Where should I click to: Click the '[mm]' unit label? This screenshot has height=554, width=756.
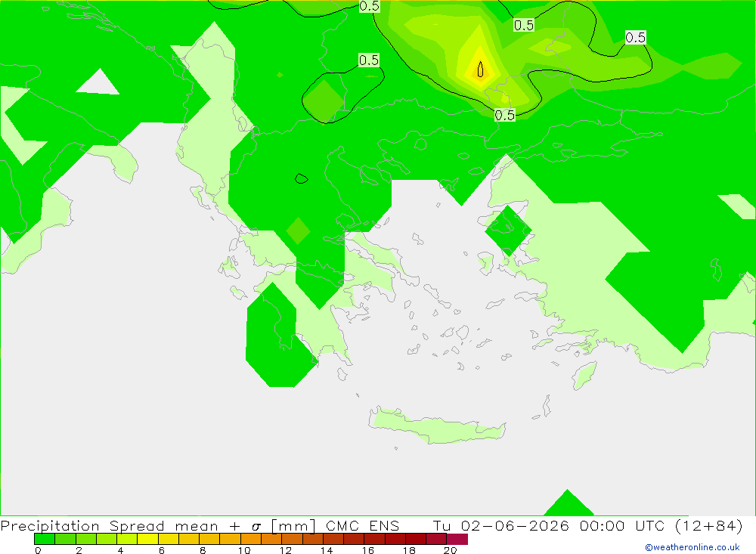293,526
